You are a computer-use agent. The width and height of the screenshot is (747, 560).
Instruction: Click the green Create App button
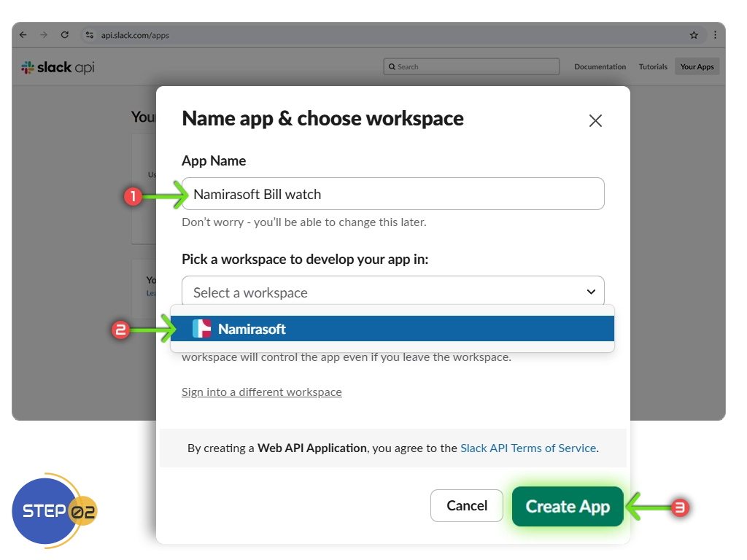(x=568, y=507)
